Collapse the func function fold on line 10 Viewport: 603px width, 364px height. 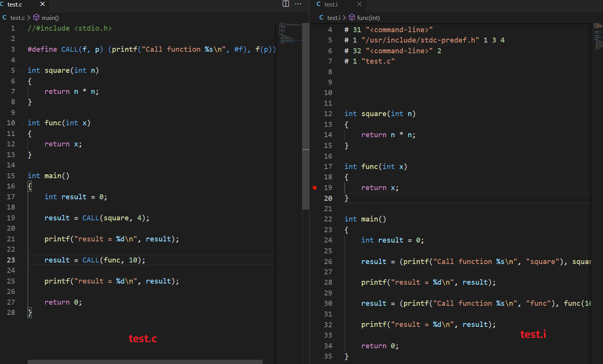[x=22, y=123]
